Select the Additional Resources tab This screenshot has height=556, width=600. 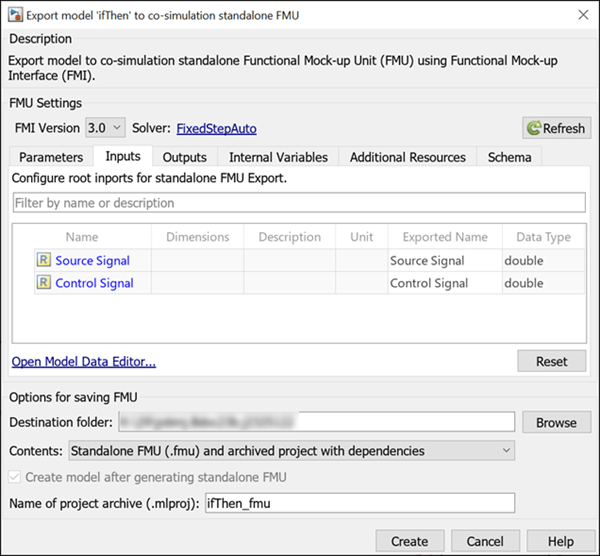tap(407, 157)
